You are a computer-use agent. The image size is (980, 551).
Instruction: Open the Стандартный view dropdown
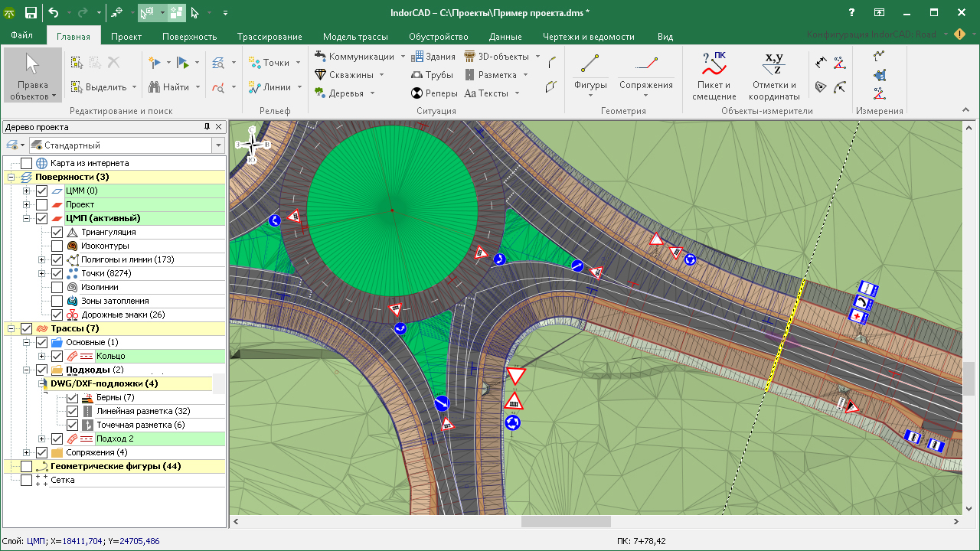pos(219,145)
